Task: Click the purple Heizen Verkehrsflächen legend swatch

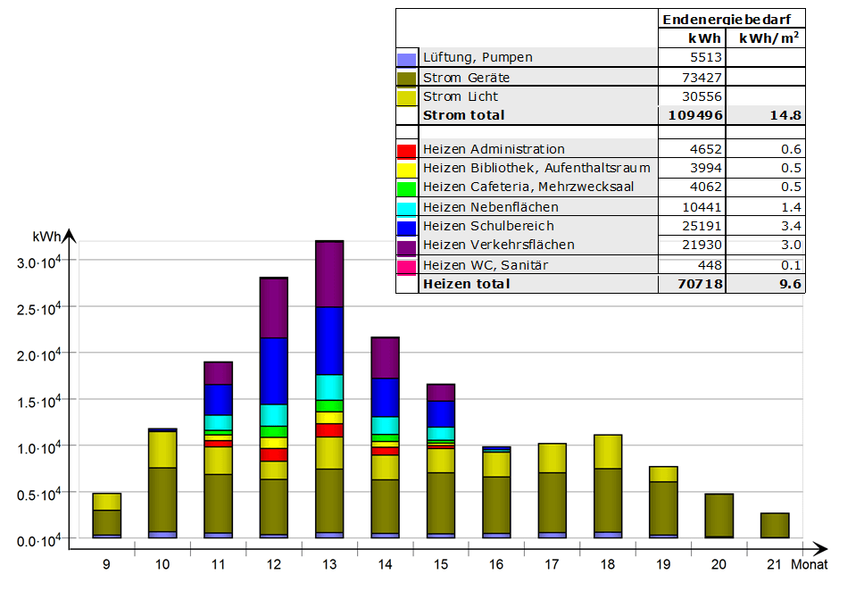Action: 406,246
